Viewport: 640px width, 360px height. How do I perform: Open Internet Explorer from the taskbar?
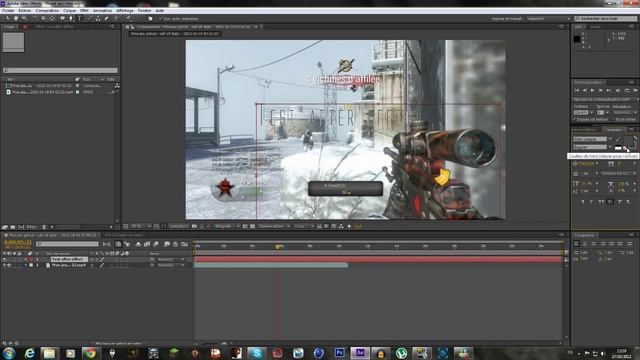[29, 353]
